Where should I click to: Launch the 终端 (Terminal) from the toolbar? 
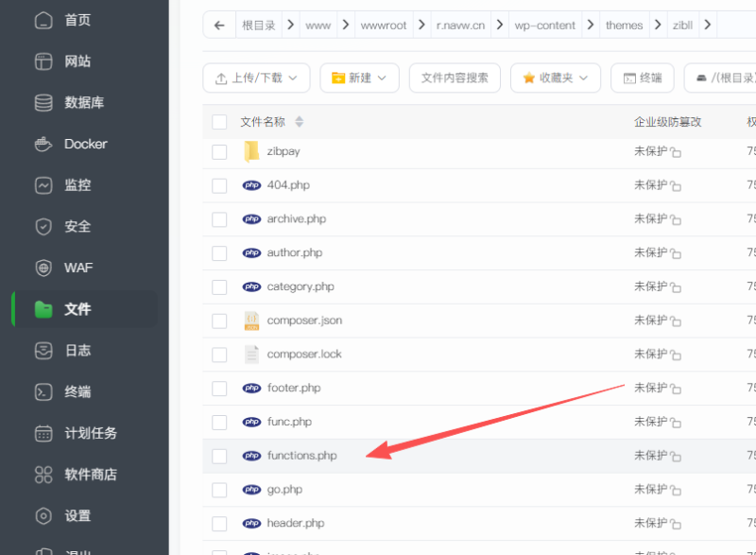click(642, 78)
